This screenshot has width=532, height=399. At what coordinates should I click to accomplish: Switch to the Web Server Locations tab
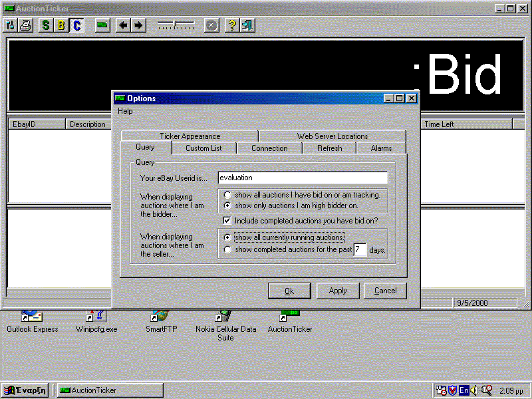[x=332, y=136]
